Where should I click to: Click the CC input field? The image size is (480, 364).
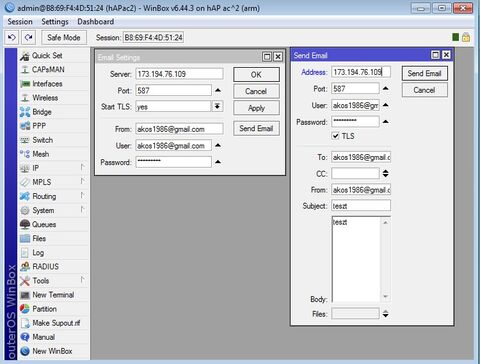coord(355,173)
